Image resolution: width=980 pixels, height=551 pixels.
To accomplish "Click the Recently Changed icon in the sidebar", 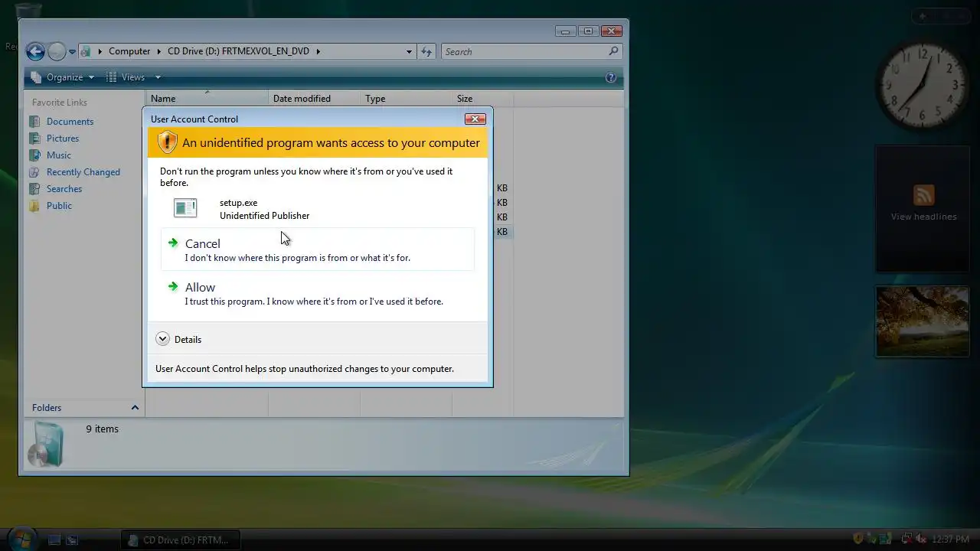I will pos(34,172).
